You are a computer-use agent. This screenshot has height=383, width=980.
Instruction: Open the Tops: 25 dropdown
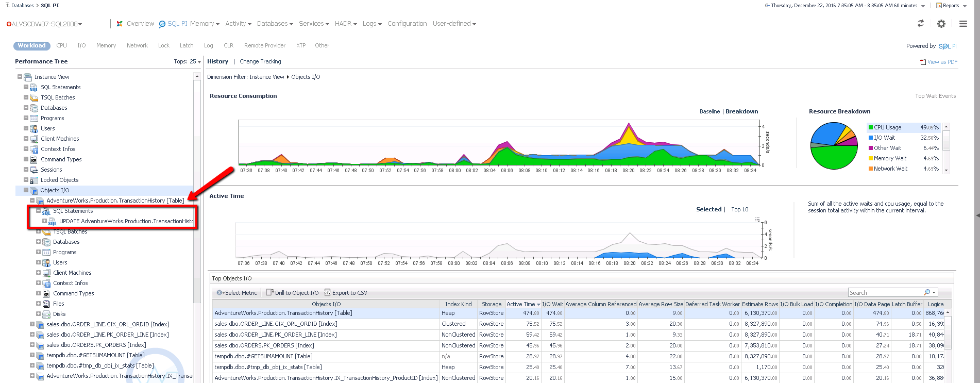187,61
